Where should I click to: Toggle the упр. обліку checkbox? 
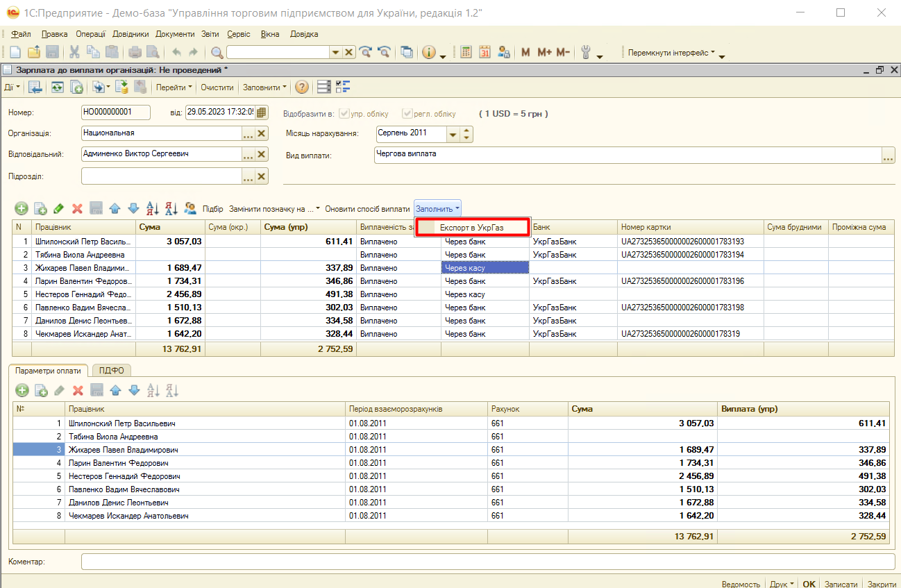coord(345,114)
